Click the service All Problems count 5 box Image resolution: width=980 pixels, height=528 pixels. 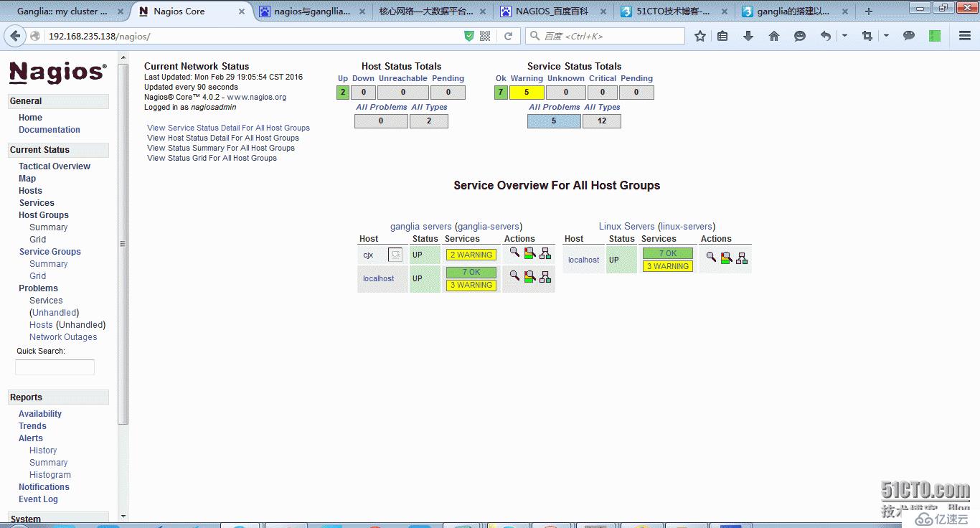coord(554,121)
